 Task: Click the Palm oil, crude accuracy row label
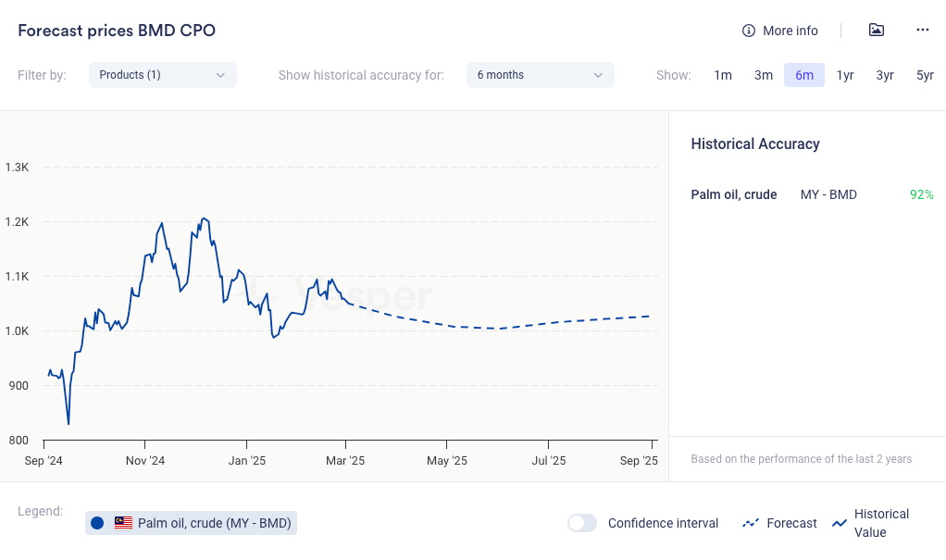click(734, 194)
